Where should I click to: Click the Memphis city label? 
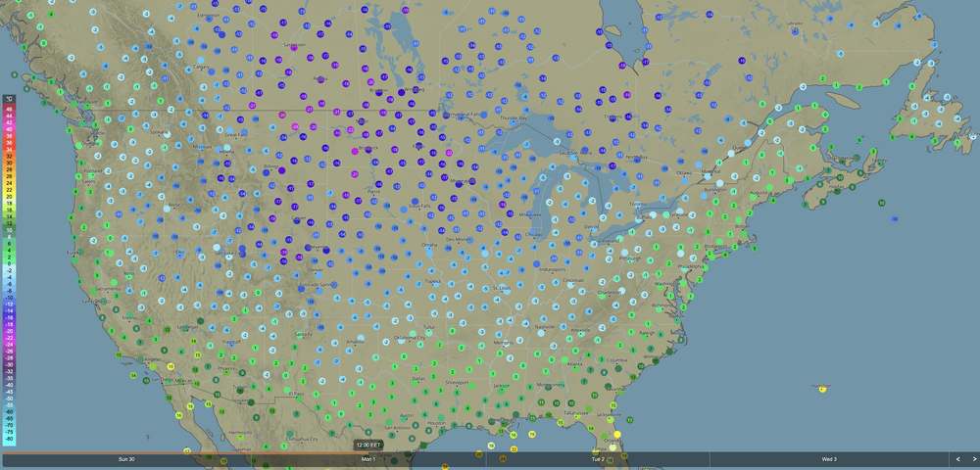[x=503, y=342]
